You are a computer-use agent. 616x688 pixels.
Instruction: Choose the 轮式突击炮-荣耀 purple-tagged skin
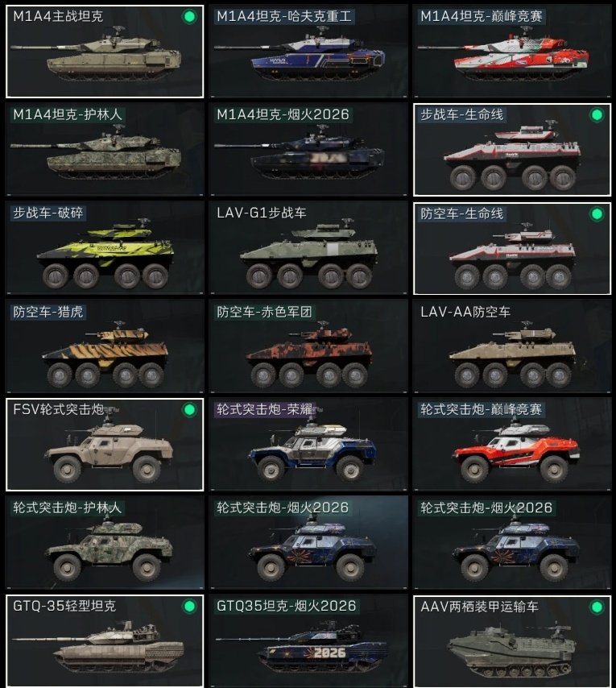pos(308,445)
